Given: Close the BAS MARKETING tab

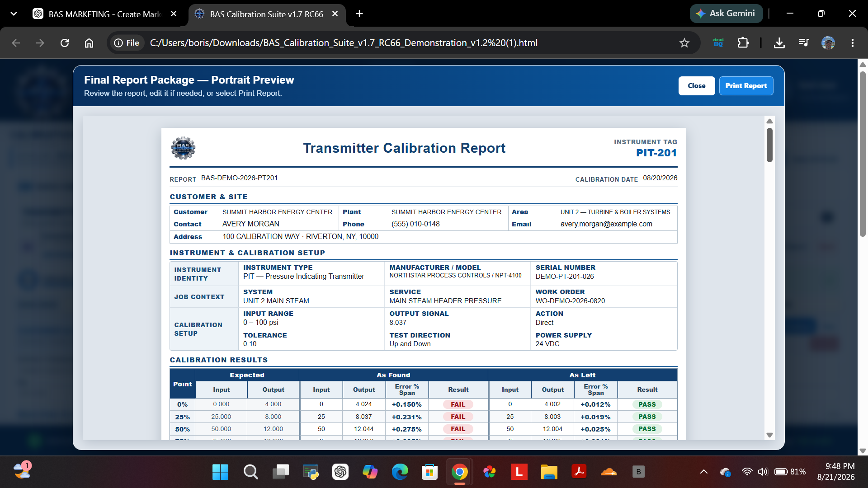Looking at the screenshot, I should tap(174, 14).
